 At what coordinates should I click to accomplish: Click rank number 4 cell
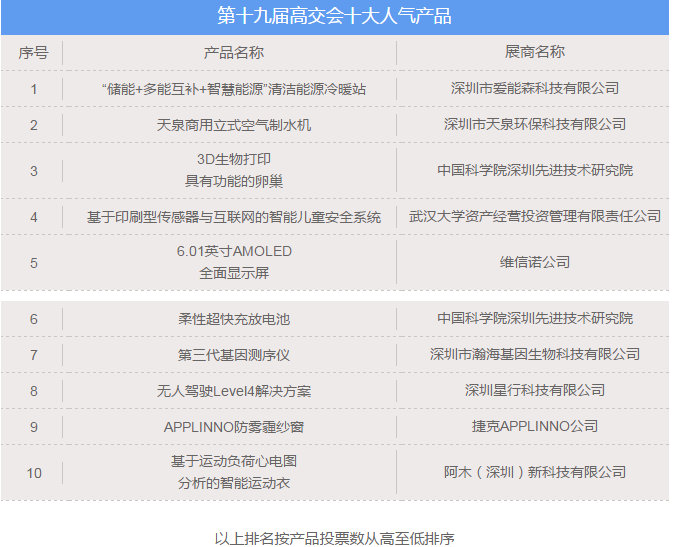(x=34, y=217)
